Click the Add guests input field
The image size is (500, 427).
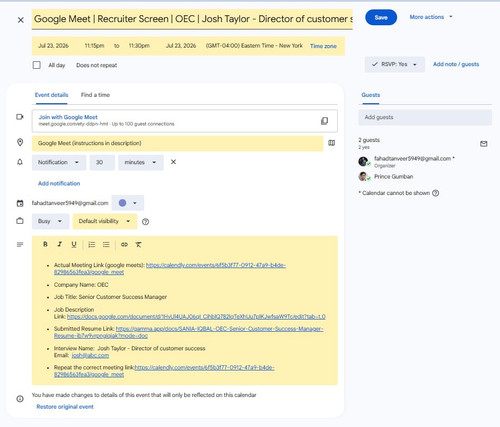tap(425, 117)
